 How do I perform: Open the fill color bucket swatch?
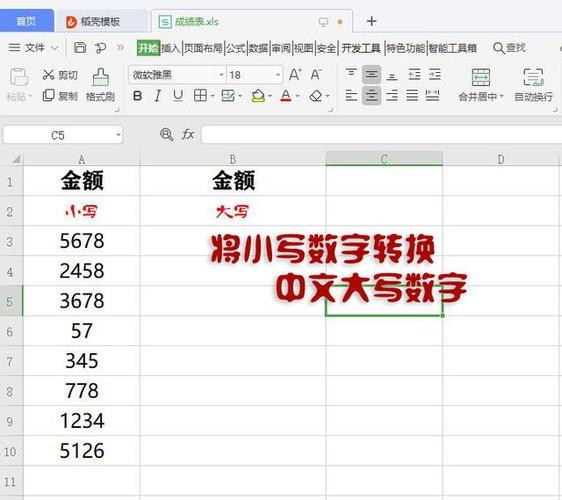[258, 96]
